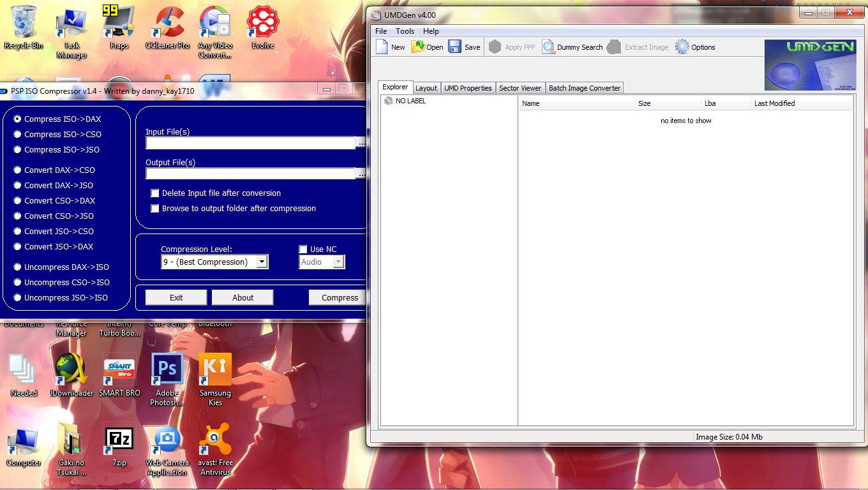Open an image with the Open icon
This screenshot has height=490, width=868.
pyautogui.click(x=418, y=47)
